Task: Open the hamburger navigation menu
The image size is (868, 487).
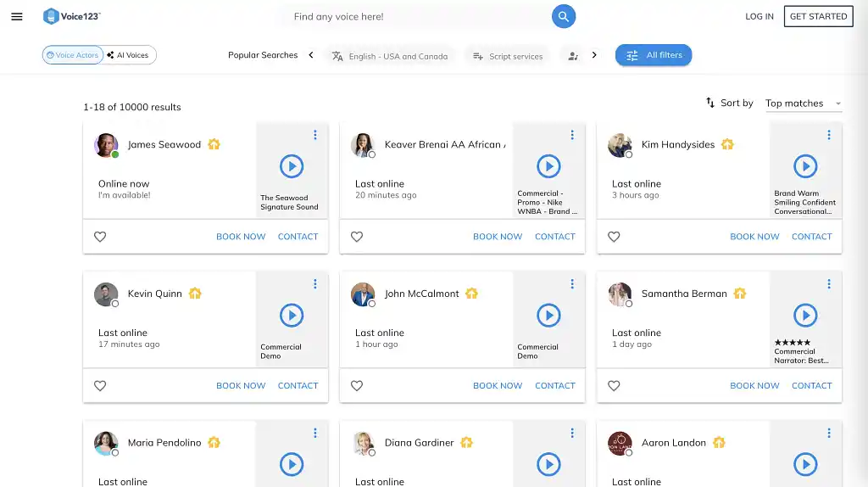Action: [x=17, y=16]
